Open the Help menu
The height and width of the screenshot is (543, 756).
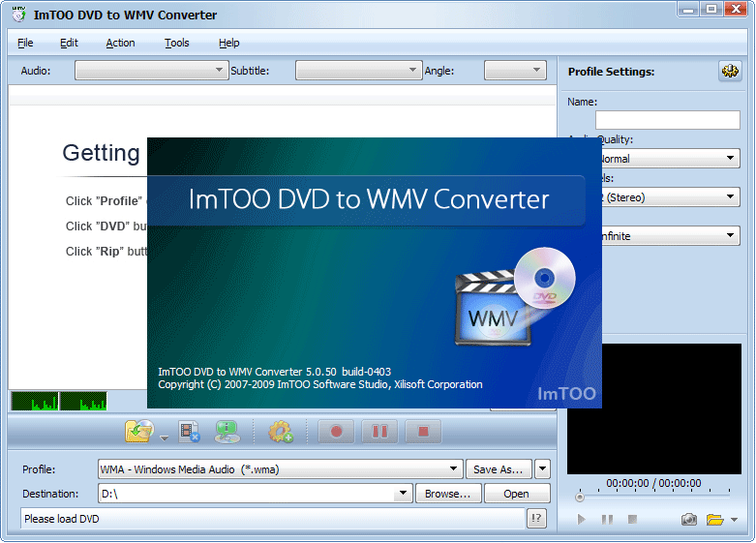[228, 43]
